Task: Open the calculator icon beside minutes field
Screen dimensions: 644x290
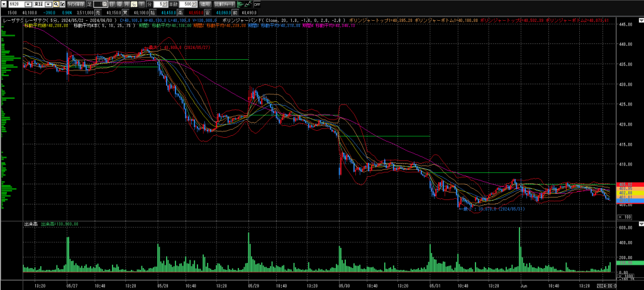Action: click(x=165, y=4)
